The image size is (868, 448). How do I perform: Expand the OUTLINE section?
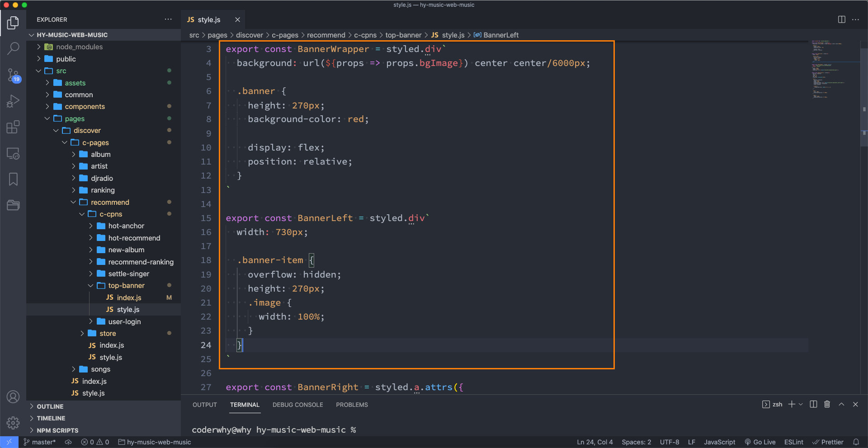[50, 406]
